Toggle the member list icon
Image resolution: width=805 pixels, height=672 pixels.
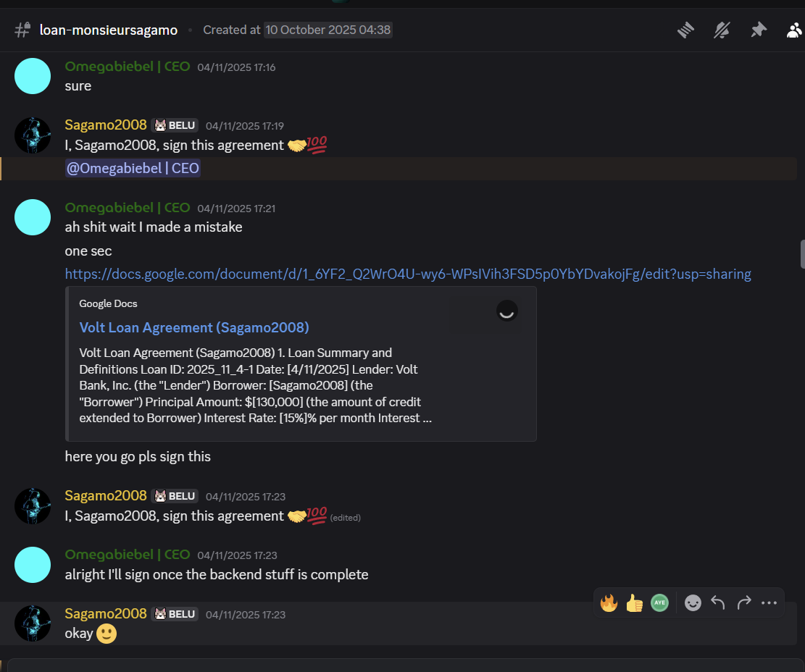click(795, 30)
